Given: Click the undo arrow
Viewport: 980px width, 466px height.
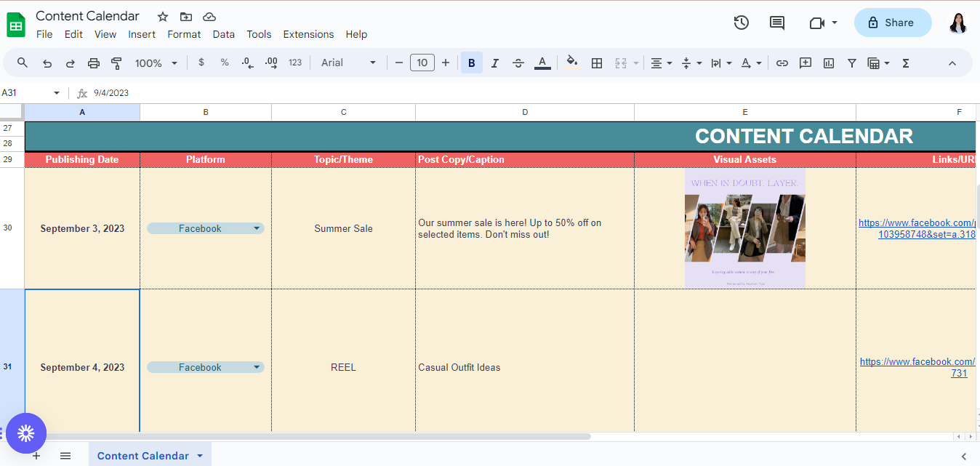Looking at the screenshot, I should tap(47, 63).
